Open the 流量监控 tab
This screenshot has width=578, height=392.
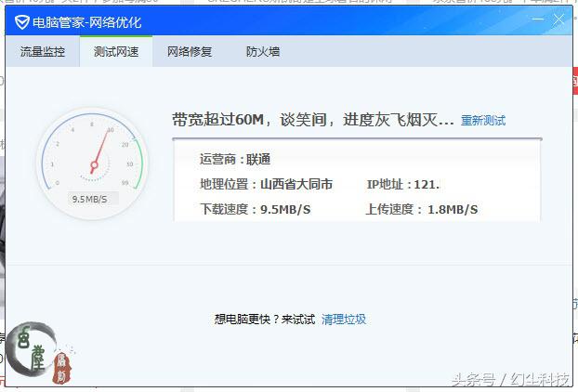pyautogui.click(x=43, y=52)
